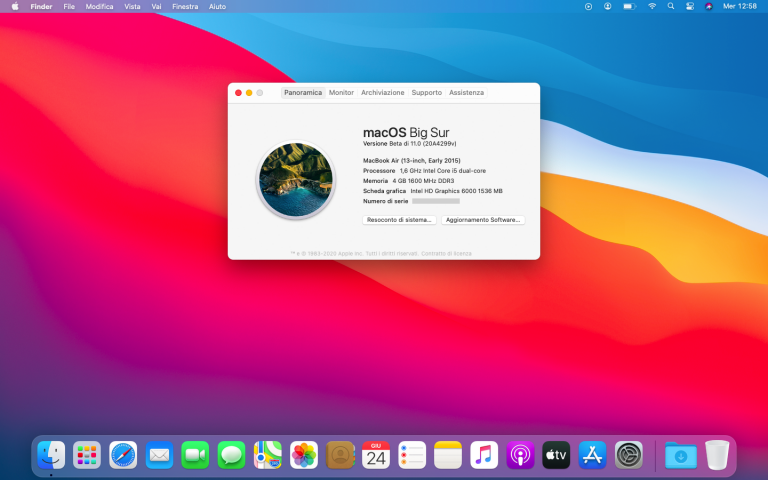Launch FaceTime from the Dock
This screenshot has height=480, width=768.
[x=195, y=455]
